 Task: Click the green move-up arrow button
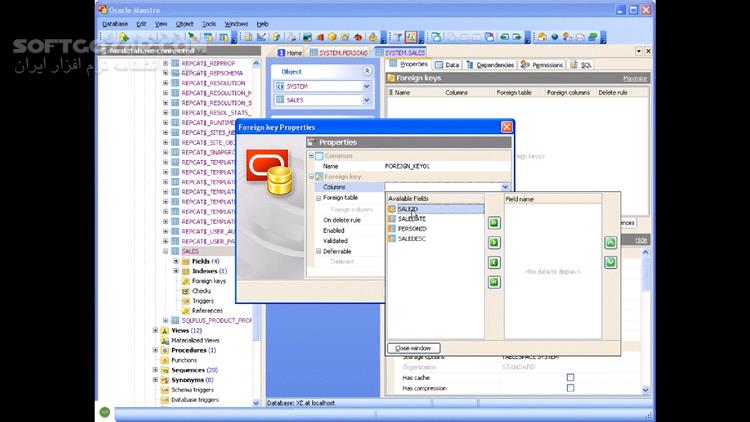pos(610,243)
